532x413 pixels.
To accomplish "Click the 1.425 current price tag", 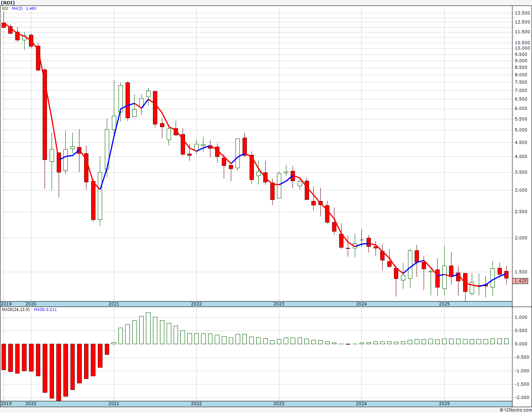I will point(520,281).
